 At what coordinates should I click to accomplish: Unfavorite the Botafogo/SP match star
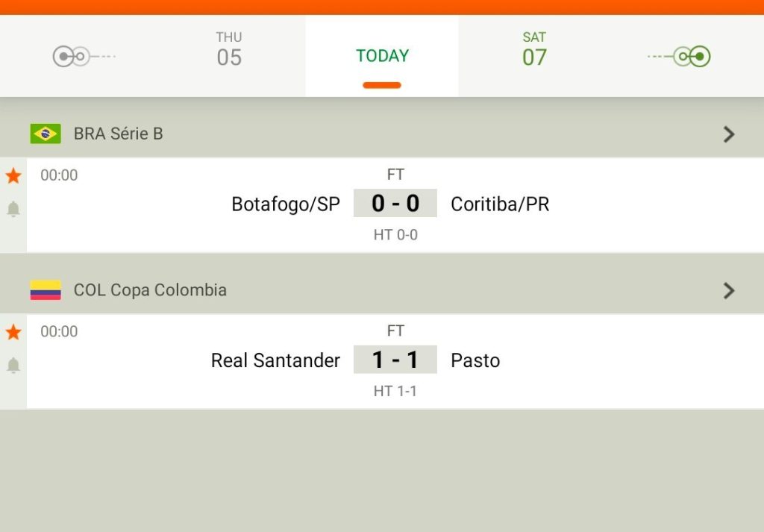click(x=13, y=175)
